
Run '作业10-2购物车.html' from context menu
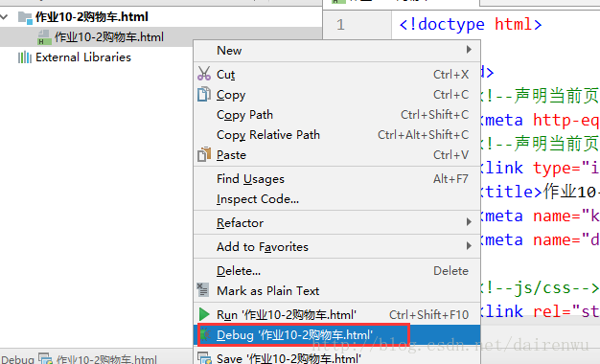[337, 315]
